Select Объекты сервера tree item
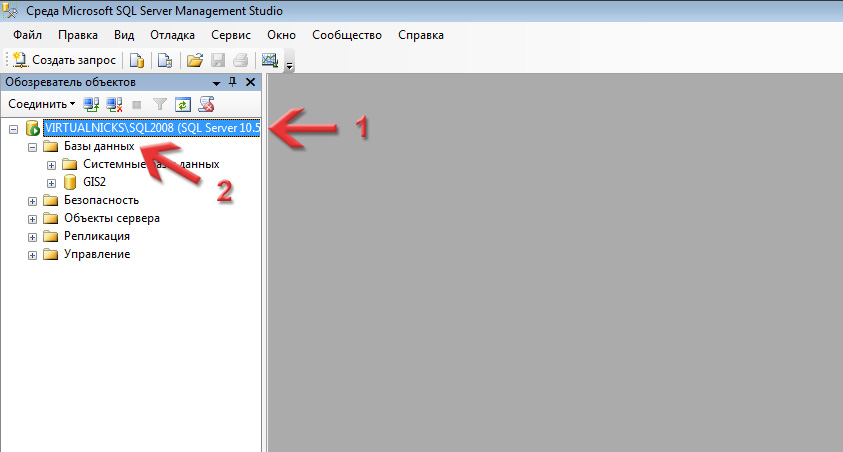Viewport: 843px width, 452px height. (112, 218)
